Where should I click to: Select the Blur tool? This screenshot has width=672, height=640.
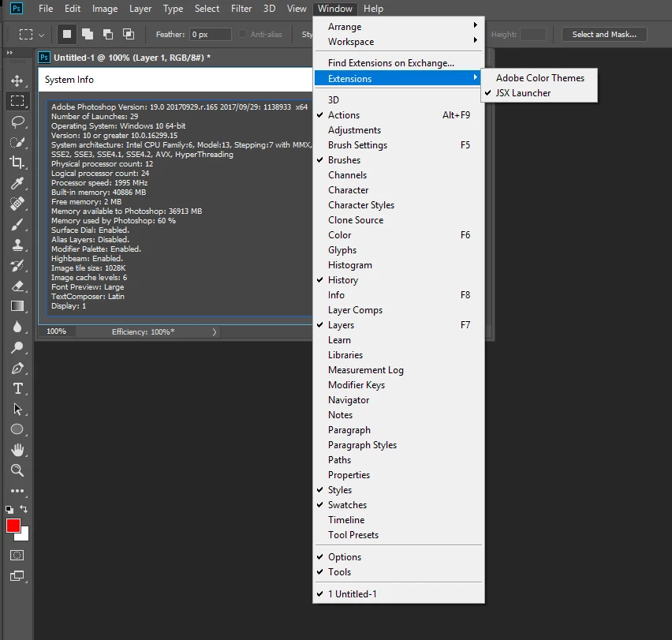[17, 327]
